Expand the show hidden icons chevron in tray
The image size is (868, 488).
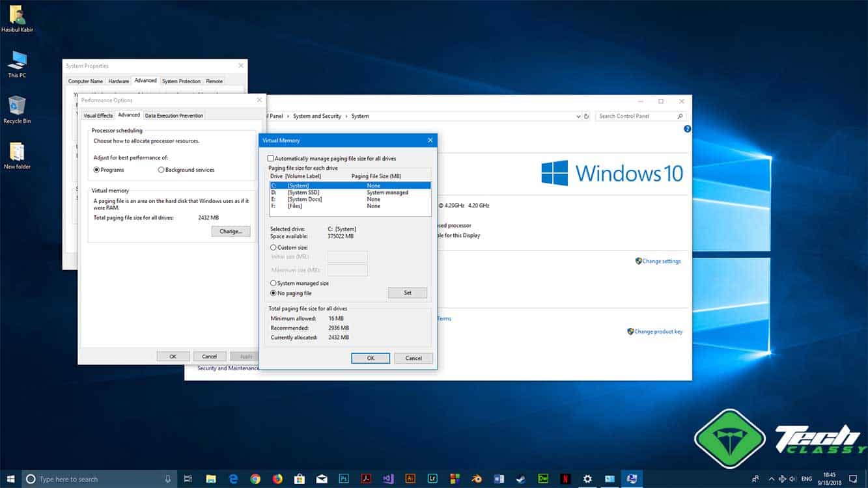pos(772,479)
